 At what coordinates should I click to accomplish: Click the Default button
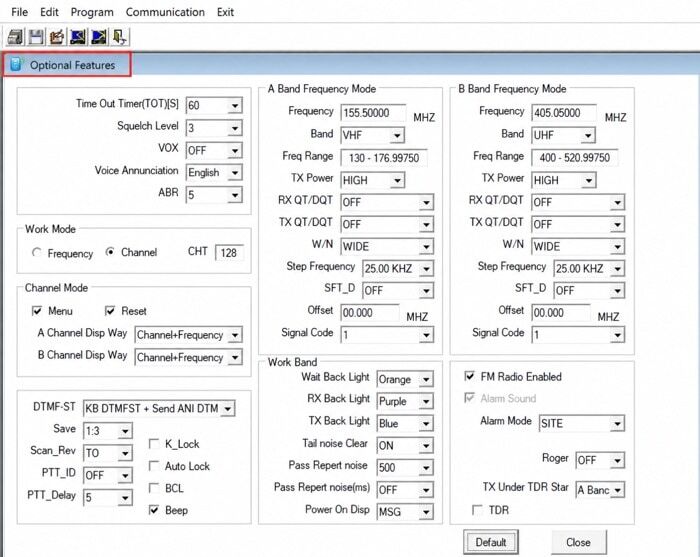[491, 542]
